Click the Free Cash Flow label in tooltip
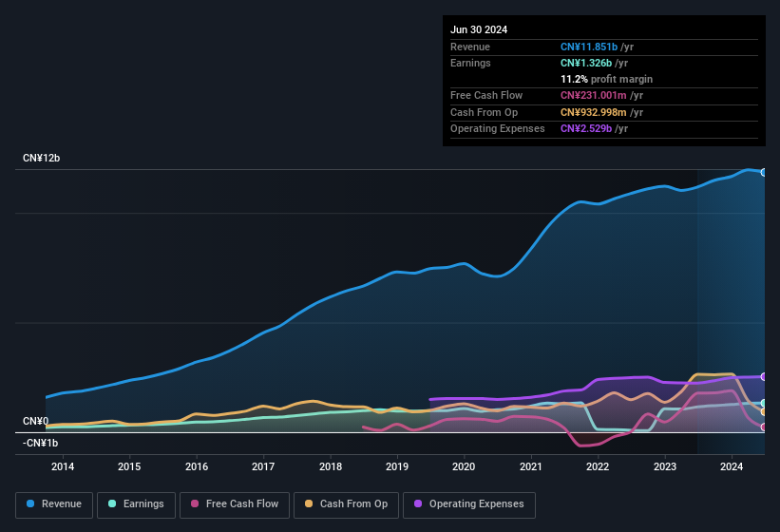 point(486,95)
